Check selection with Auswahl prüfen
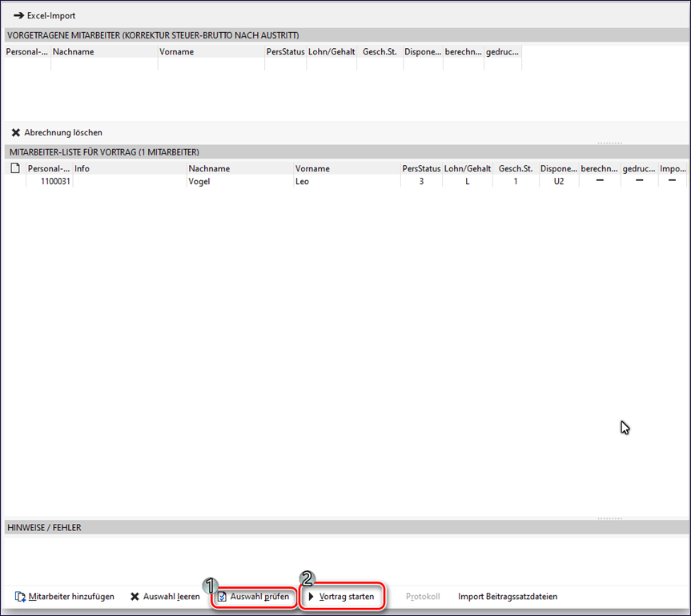The height and width of the screenshot is (616, 691). [259, 597]
